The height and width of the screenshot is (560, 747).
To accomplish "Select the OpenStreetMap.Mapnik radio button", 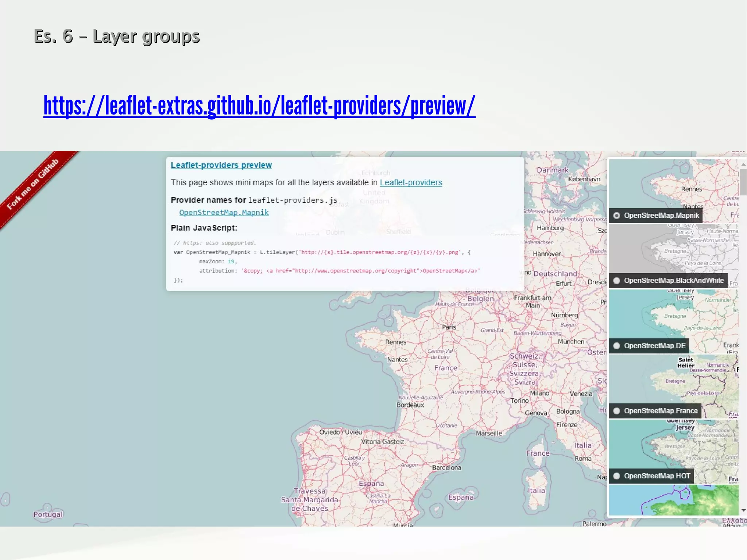I will pos(616,216).
